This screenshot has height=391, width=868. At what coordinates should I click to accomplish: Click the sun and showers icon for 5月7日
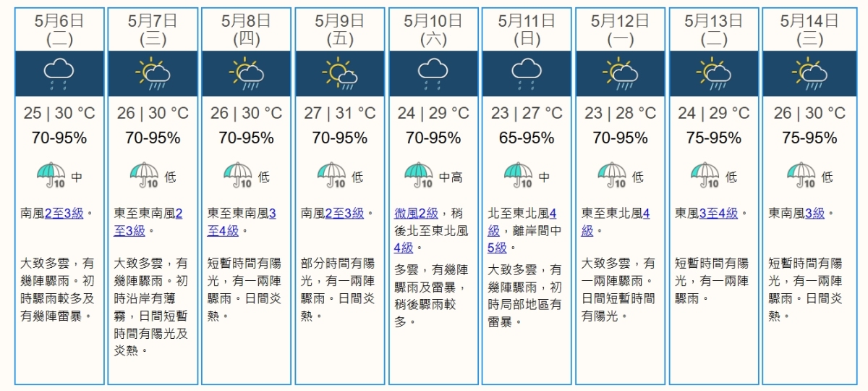click(x=153, y=74)
